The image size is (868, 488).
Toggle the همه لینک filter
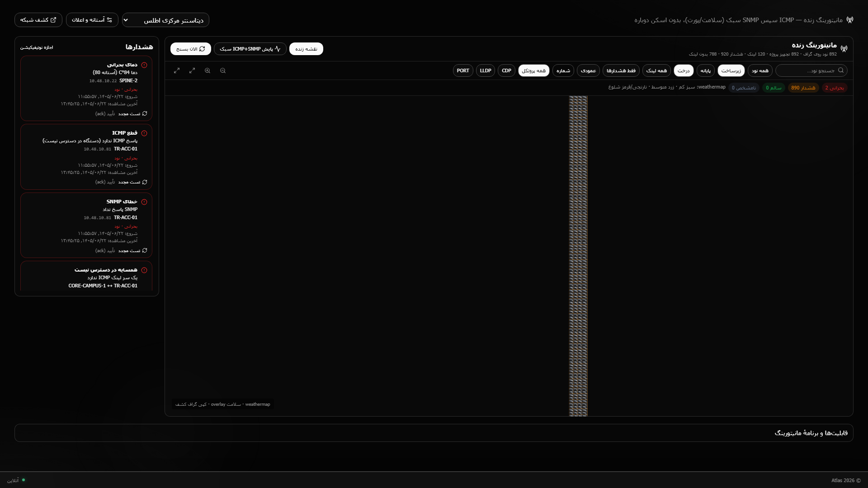656,70
